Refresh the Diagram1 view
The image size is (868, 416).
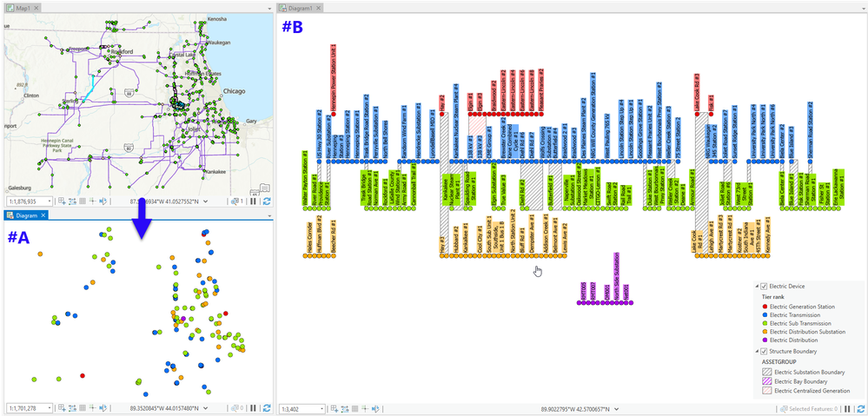coord(860,409)
